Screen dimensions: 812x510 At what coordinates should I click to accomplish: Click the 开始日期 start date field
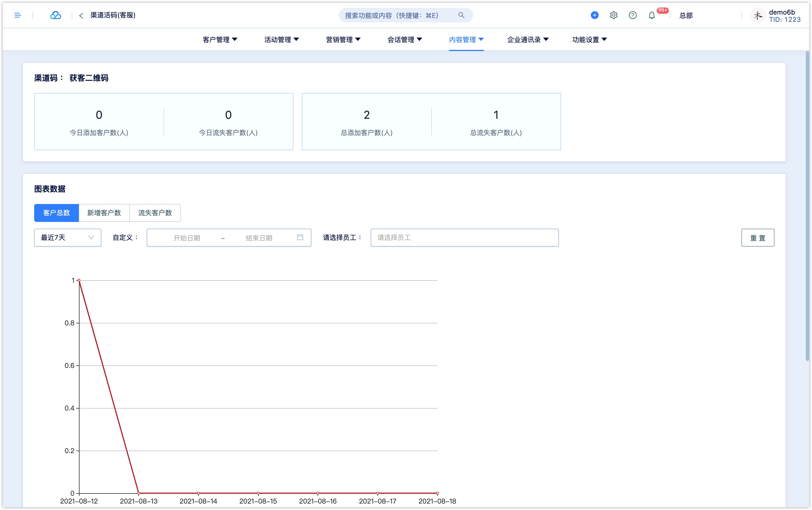pyautogui.click(x=187, y=238)
